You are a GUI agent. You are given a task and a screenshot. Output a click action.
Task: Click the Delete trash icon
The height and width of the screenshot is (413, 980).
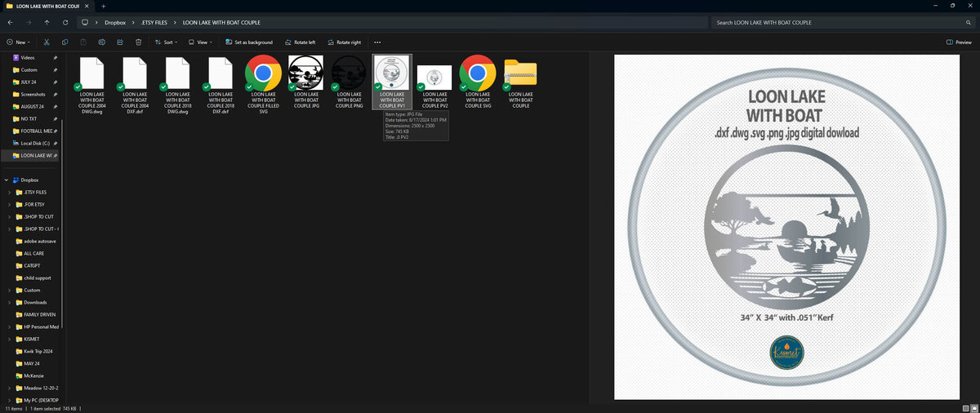pos(139,42)
